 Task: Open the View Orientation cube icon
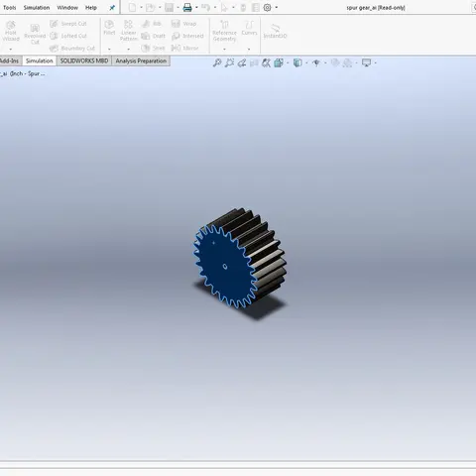pos(279,62)
